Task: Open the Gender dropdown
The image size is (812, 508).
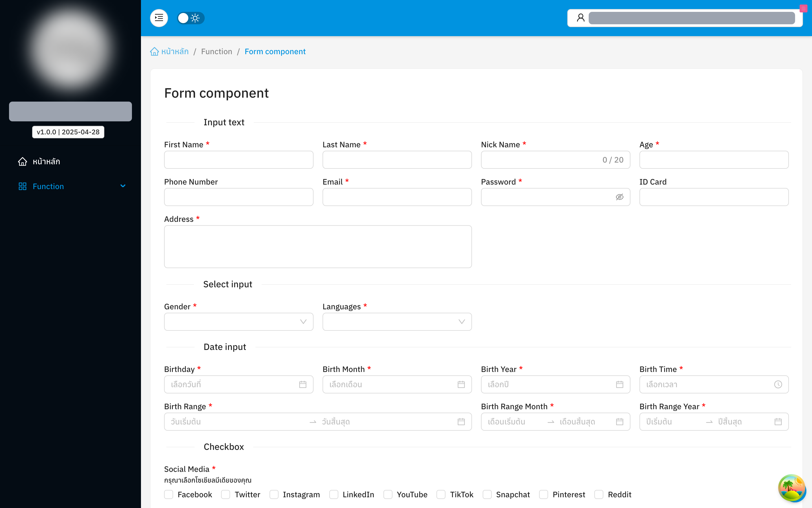Action: tap(239, 322)
